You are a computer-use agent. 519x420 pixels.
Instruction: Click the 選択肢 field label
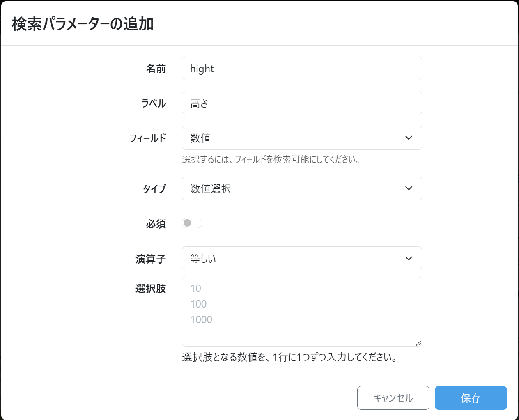coord(151,289)
